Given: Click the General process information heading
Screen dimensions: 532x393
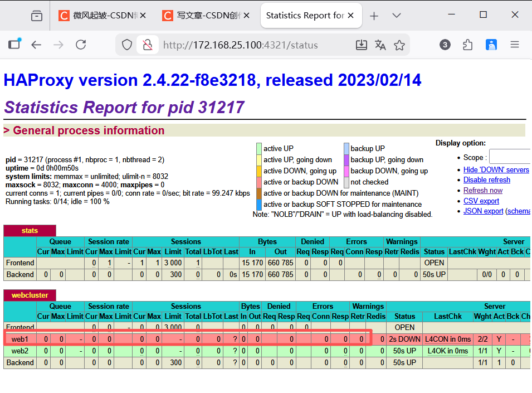Looking at the screenshot, I should 89,130.
